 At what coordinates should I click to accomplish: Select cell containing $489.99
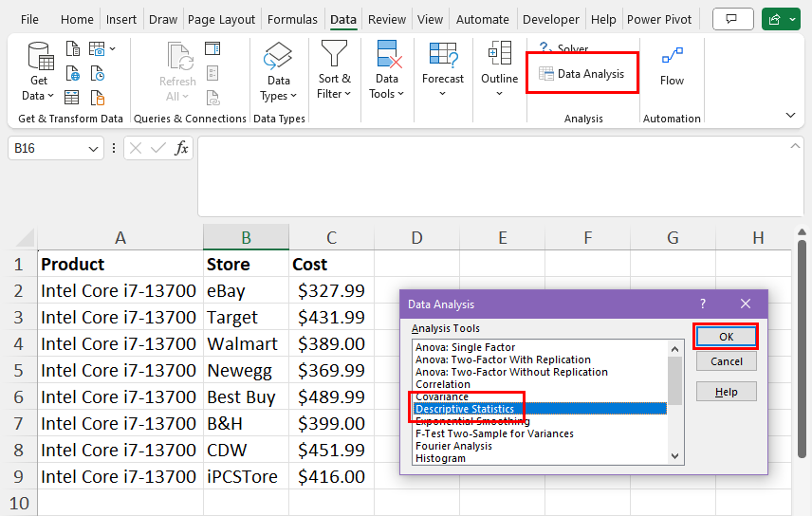coord(331,396)
